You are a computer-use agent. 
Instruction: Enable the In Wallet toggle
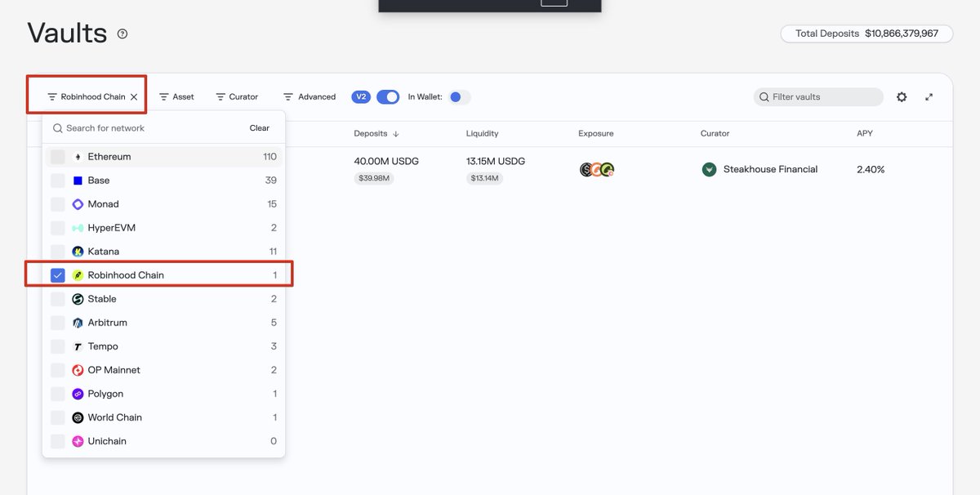[x=460, y=96]
